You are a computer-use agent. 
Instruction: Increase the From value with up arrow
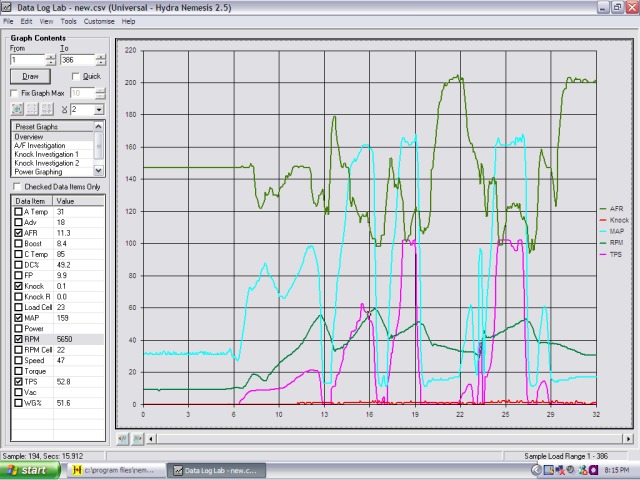click(x=51, y=57)
